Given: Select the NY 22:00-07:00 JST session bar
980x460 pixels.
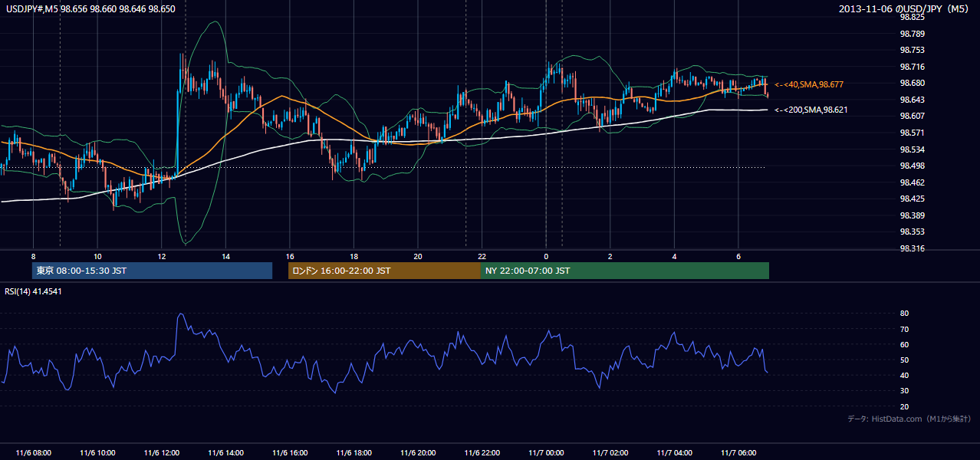Looking at the screenshot, I should coord(625,271).
